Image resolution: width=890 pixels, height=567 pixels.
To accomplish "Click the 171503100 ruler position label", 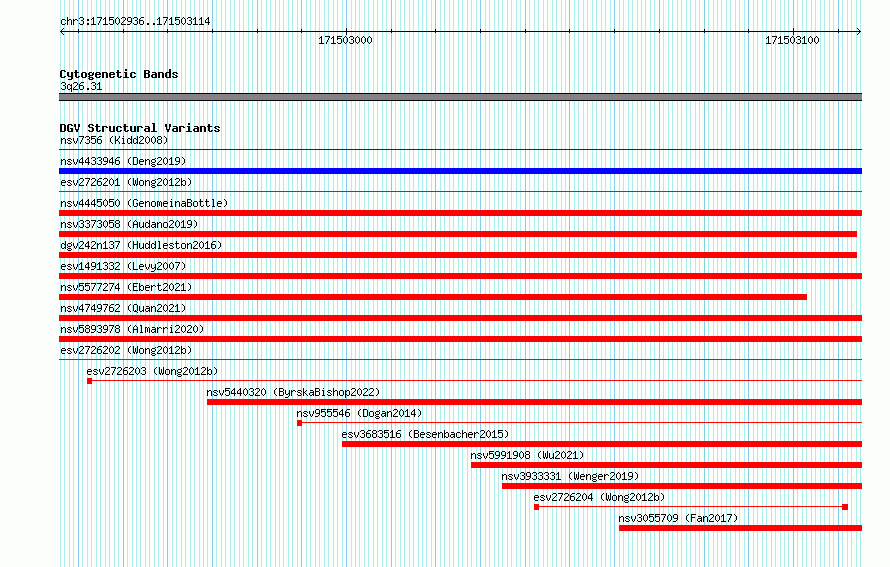I will 792,40.
